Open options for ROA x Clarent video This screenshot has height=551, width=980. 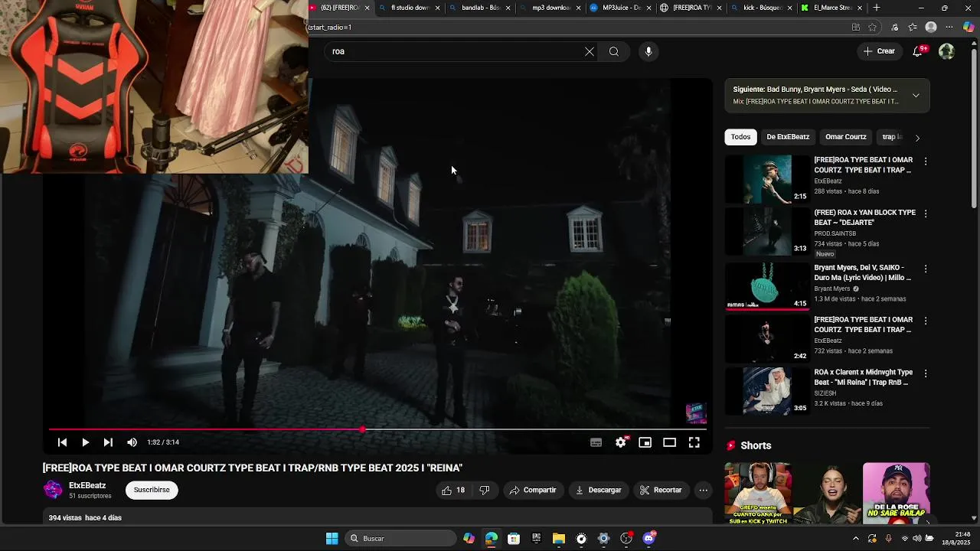click(926, 373)
